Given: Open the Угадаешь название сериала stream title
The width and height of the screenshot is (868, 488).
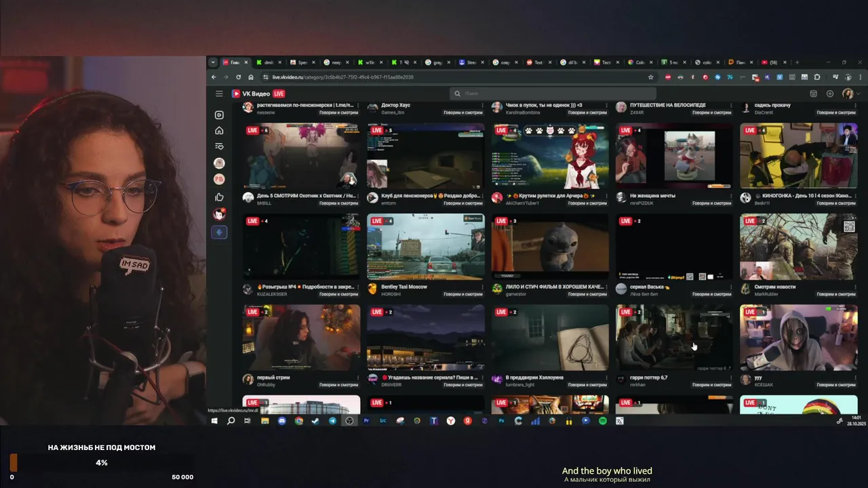Looking at the screenshot, I should [429, 378].
